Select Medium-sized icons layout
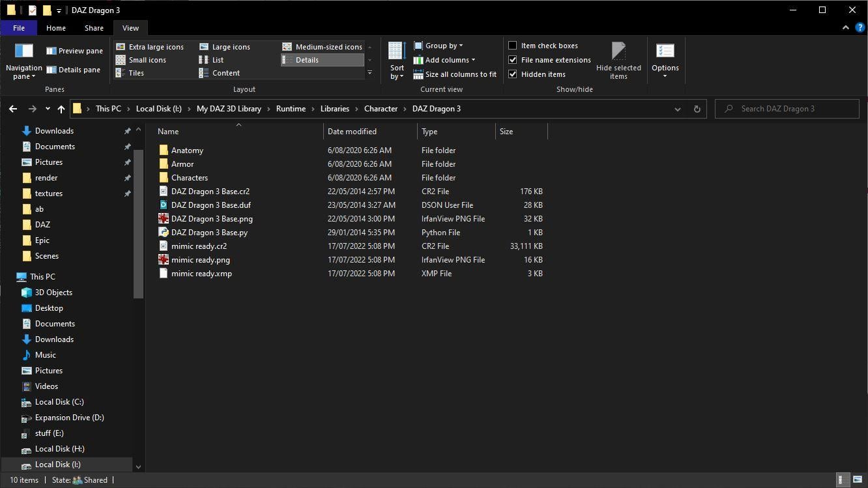 (322, 47)
